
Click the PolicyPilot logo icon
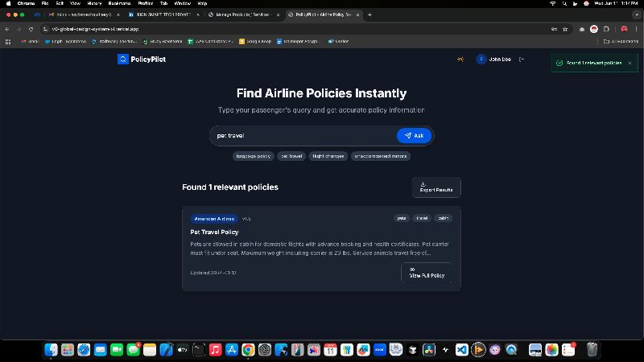click(122, 59)
